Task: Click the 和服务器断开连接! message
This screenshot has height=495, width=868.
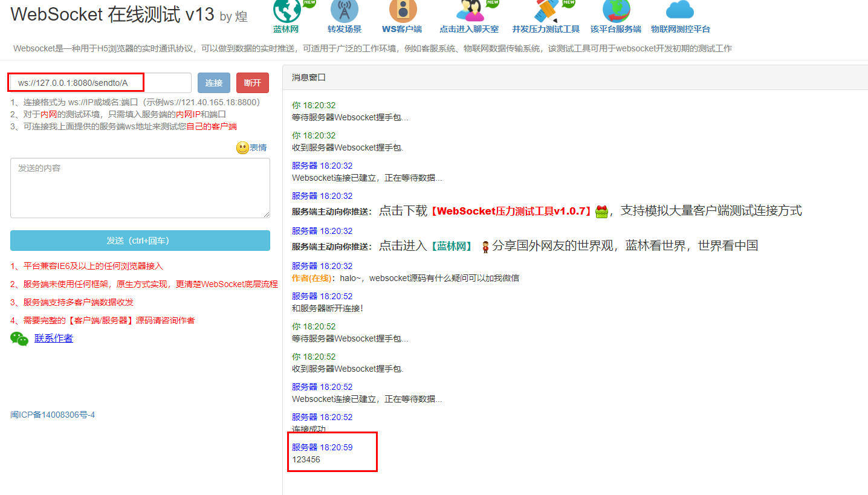Action: 328,308
